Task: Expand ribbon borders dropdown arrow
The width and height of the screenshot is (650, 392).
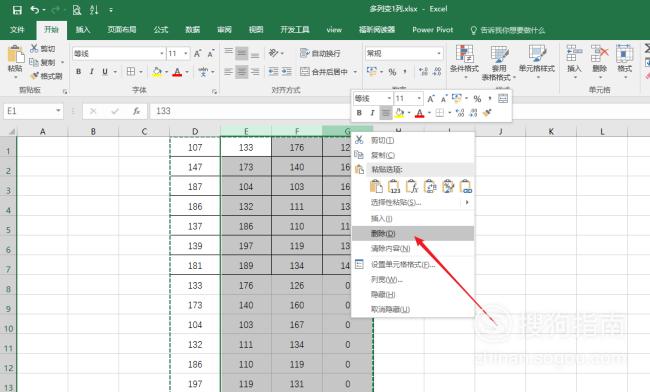Action: [141, 72]
